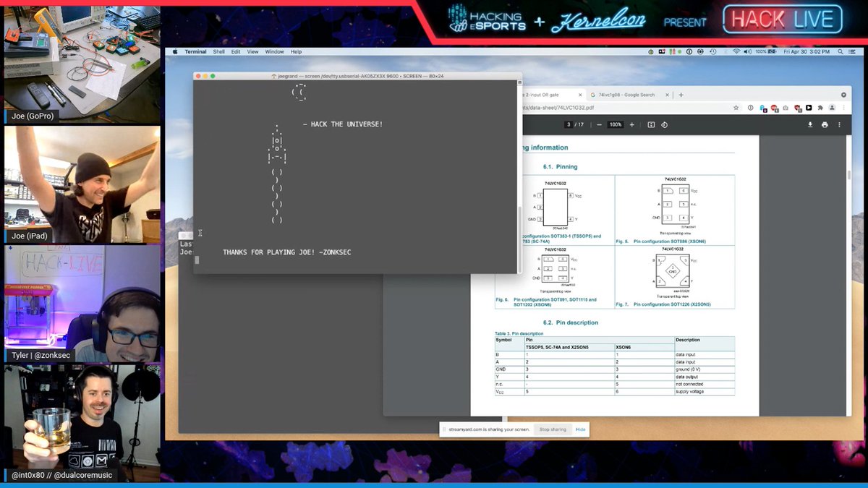868x488 pixels.
Task: Hide the screen sharing notification bar
Action: [x=580, y=429]
